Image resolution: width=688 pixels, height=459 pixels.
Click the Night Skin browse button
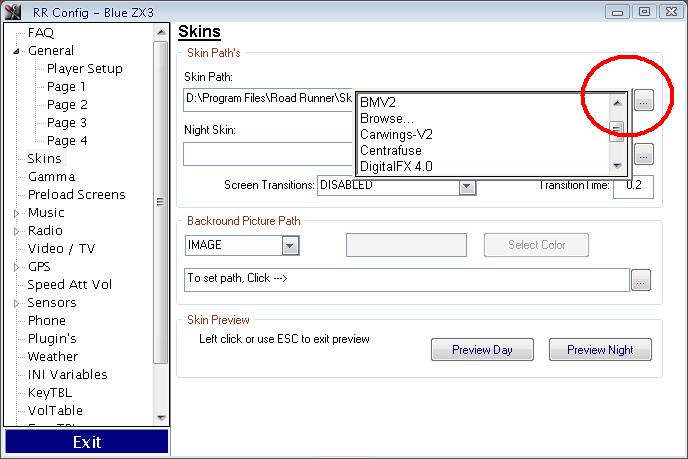(x=644, y=154)
